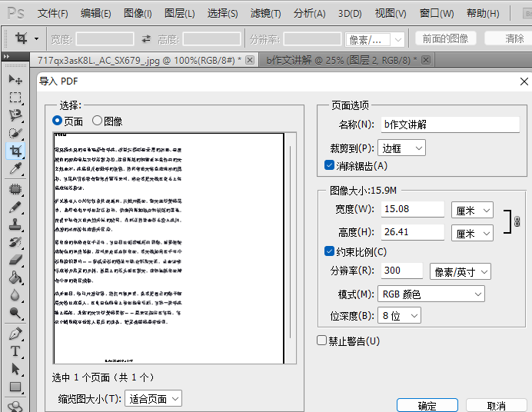This screenshot has height=412, width=532.
Task: Toggle width-height link chain icon
Action: pyautogui.click(x=517, y=221)
